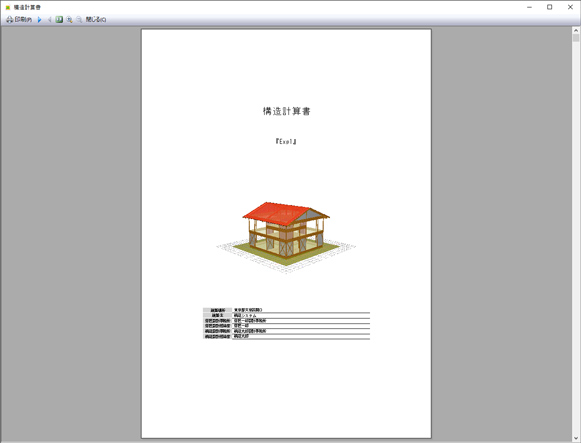This screenshot has height=443, width=581.
Task: Click the scrollbar up arrow
Action: pos(576,30)
